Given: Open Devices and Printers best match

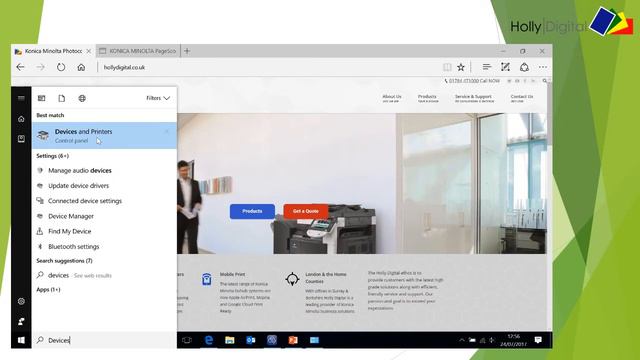Looking at the screenshot, I should click(104, 136).
